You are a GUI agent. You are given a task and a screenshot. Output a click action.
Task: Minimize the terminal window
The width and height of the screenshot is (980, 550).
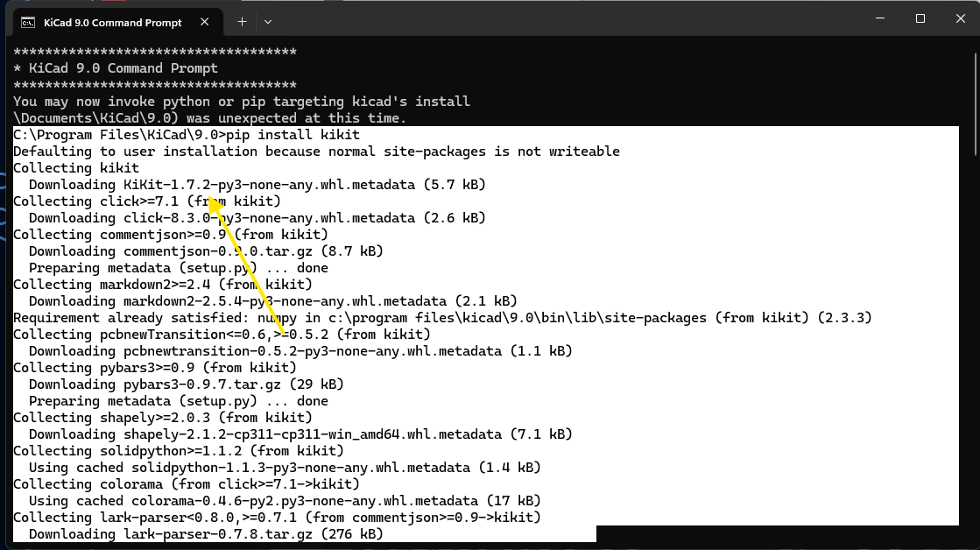tap(879, 18)
